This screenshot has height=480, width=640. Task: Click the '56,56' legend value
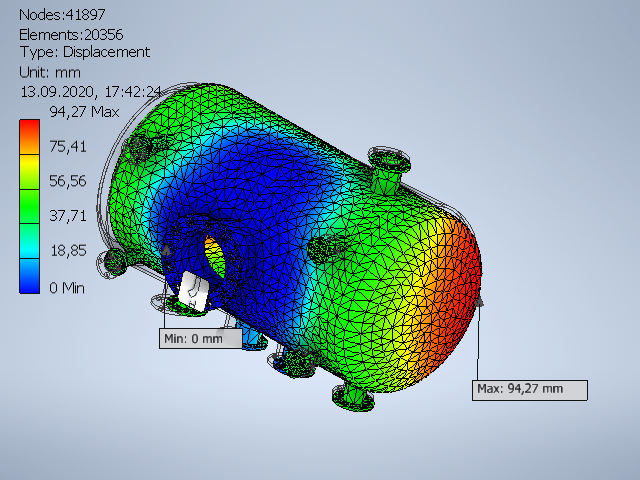[68, 181]
